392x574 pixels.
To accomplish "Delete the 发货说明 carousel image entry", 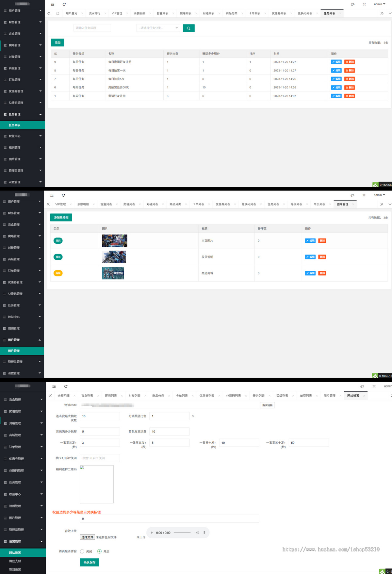I will (x=322, y=257).
